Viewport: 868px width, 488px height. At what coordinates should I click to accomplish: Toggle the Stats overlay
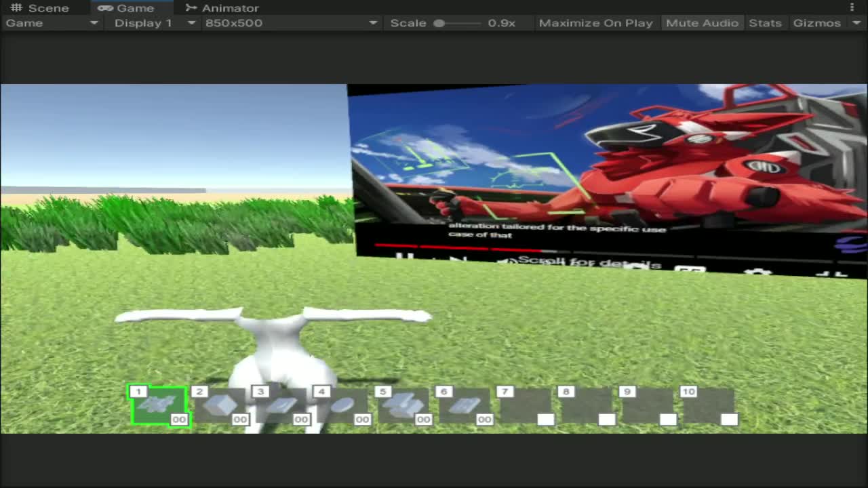pos(765,23)
